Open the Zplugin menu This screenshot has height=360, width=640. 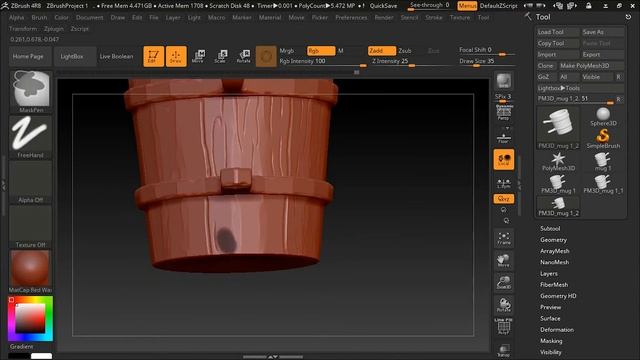click(53, 29)
